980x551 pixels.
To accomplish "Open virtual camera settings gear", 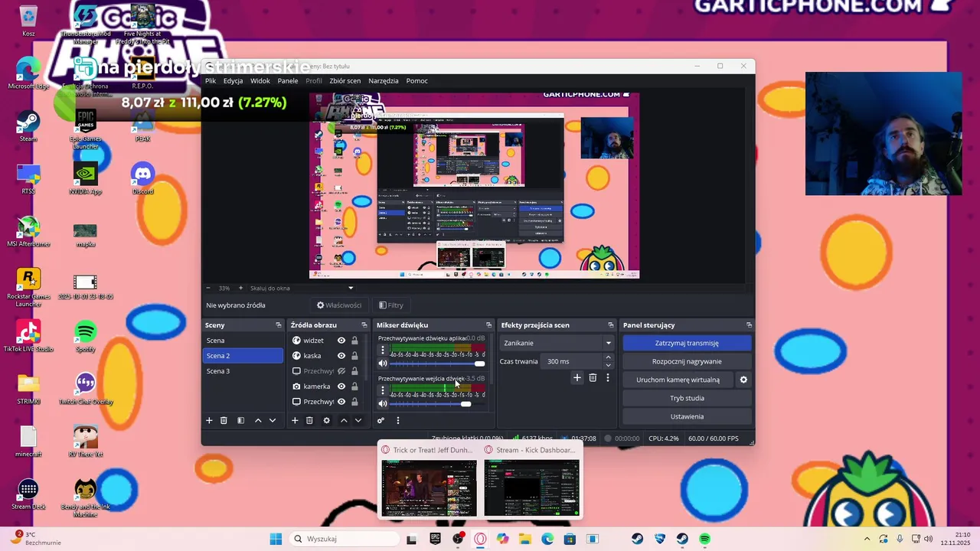I will pyautogui.click(x=743, y=380).
